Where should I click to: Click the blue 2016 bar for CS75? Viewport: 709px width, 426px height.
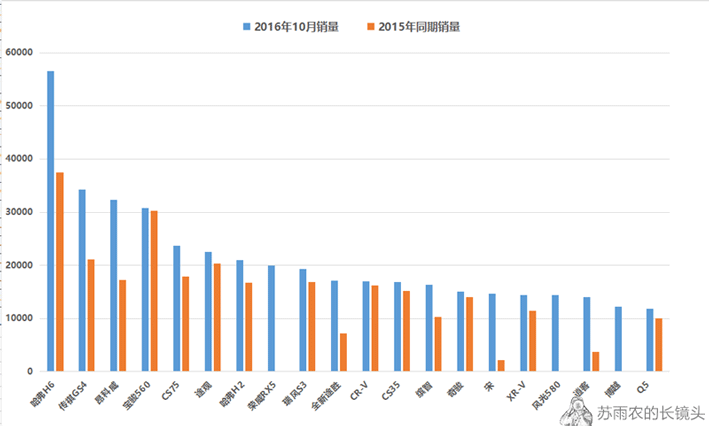point(176,308)
